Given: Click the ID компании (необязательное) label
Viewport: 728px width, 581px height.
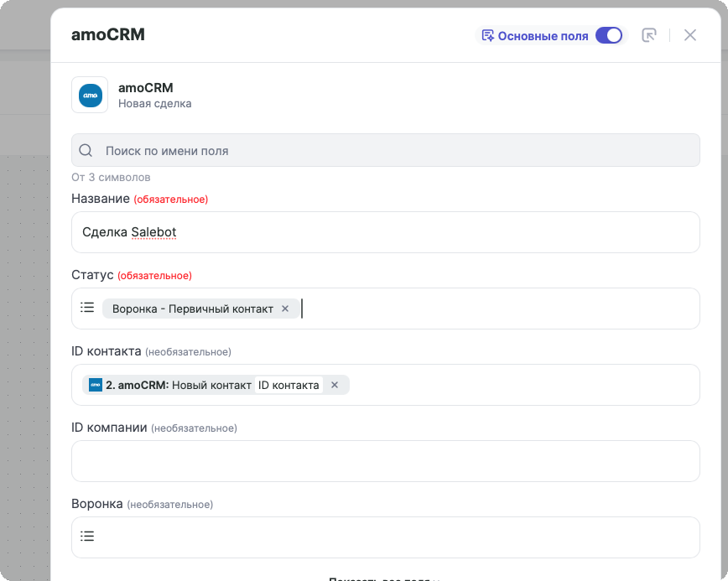Looking at the screenshot, I should coord(154,428).
